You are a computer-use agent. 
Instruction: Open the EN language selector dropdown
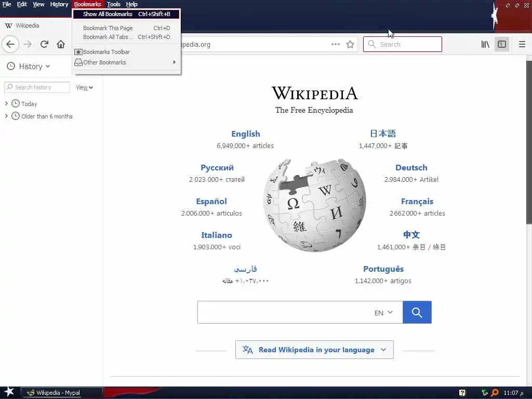point(383,312)
